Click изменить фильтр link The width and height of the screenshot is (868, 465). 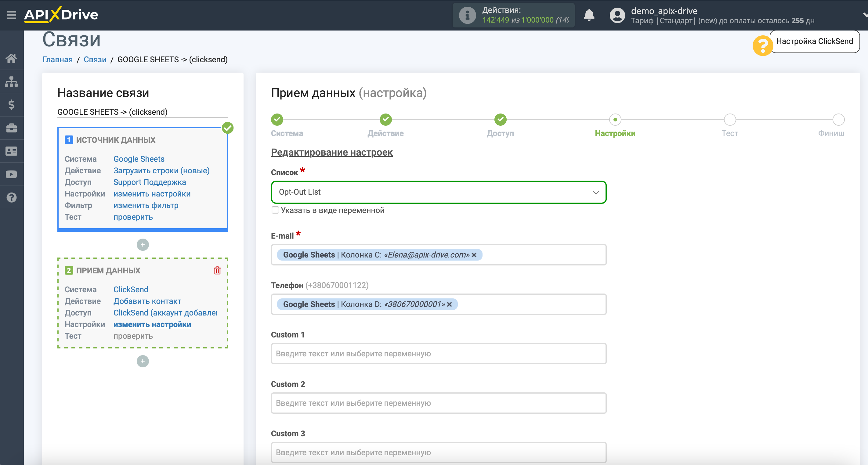pyautogui.click(x=146, y=206)
